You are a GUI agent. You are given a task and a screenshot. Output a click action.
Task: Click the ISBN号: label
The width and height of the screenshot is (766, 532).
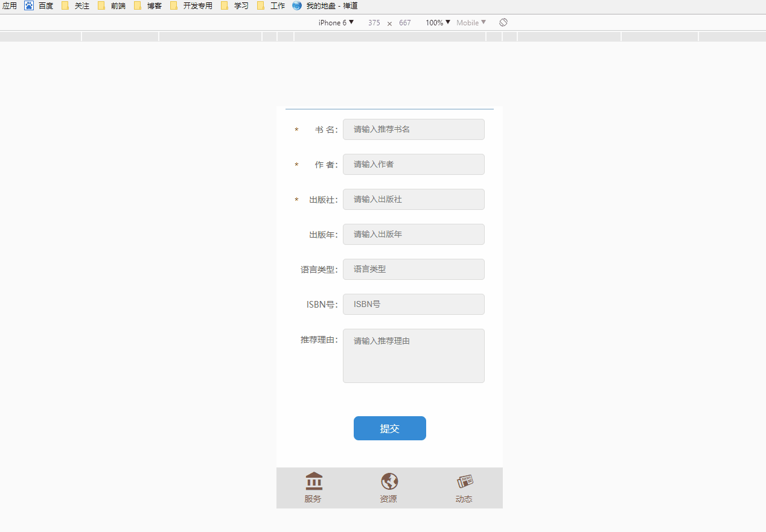point(322,305)
